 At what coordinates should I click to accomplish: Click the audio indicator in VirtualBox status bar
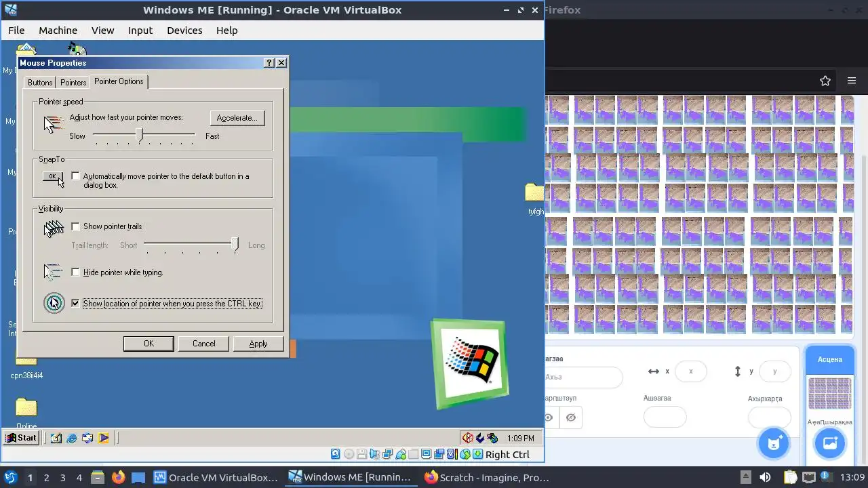[x=374, y=454]
